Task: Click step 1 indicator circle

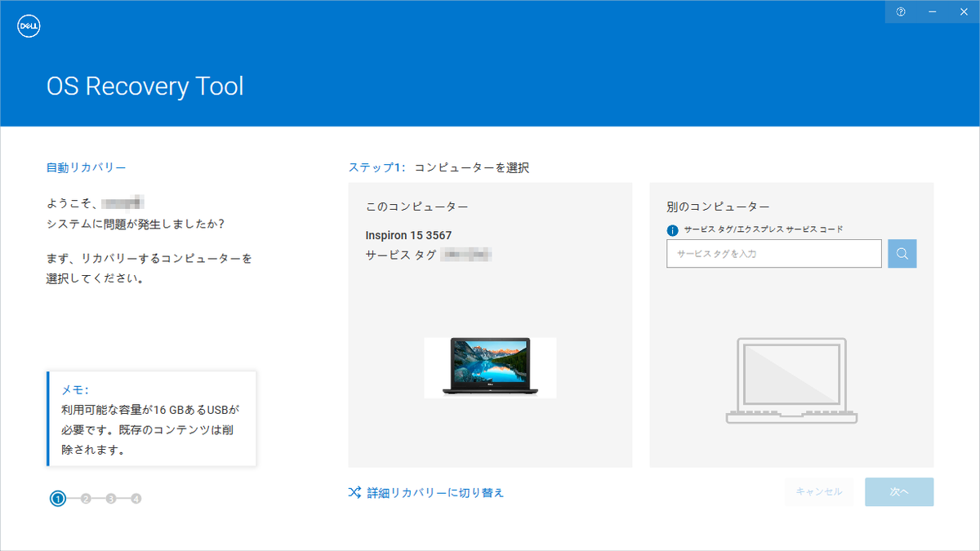Action: [58, 499]
